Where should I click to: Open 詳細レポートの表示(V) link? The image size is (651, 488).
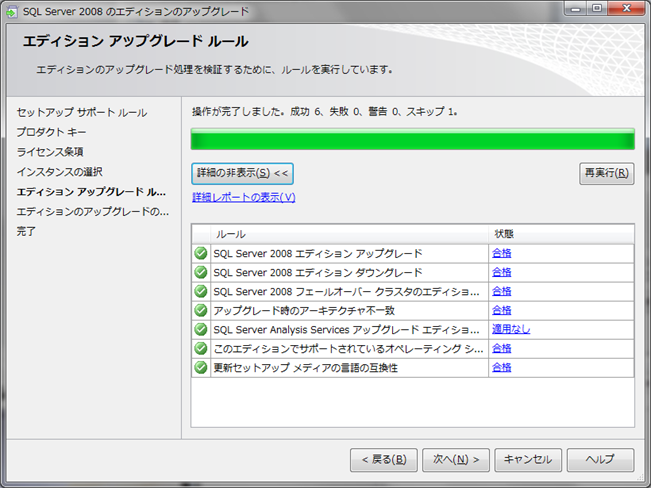click(x=244, y=197)
